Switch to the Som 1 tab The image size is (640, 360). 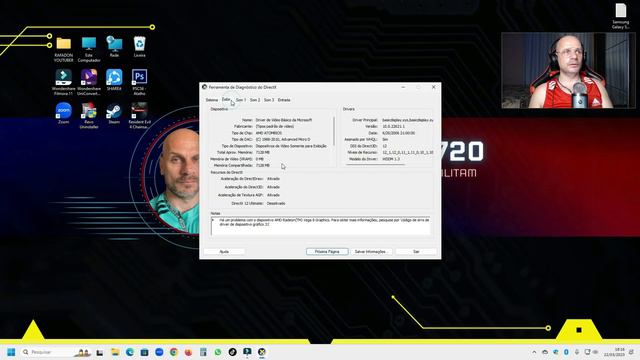(241, 100)
